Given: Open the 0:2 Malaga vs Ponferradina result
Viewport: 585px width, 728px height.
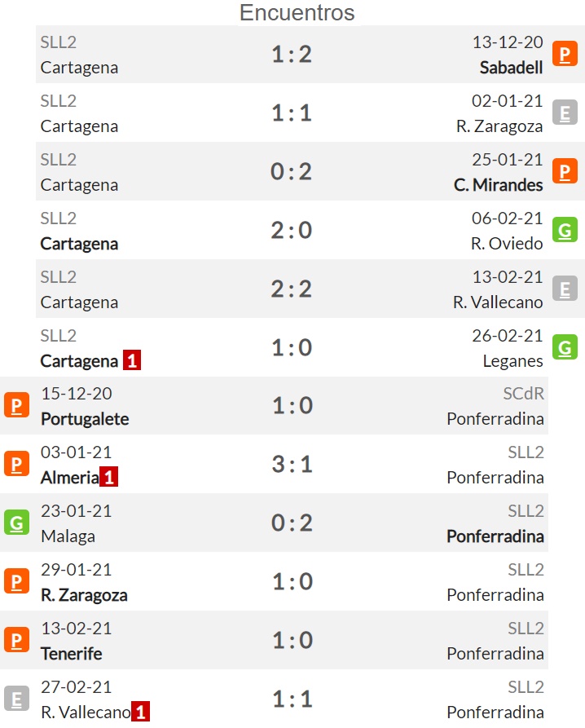Looking at the screenshot, I should coord(292,523).
